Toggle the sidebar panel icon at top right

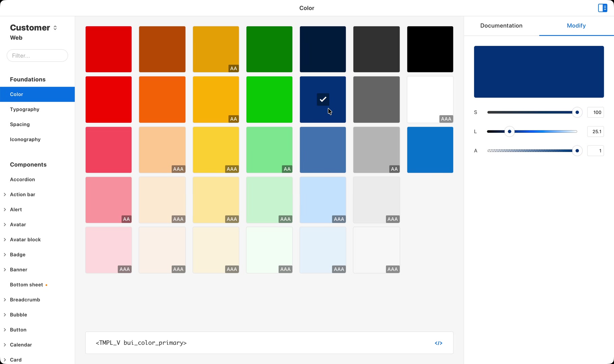click(603, 8)
